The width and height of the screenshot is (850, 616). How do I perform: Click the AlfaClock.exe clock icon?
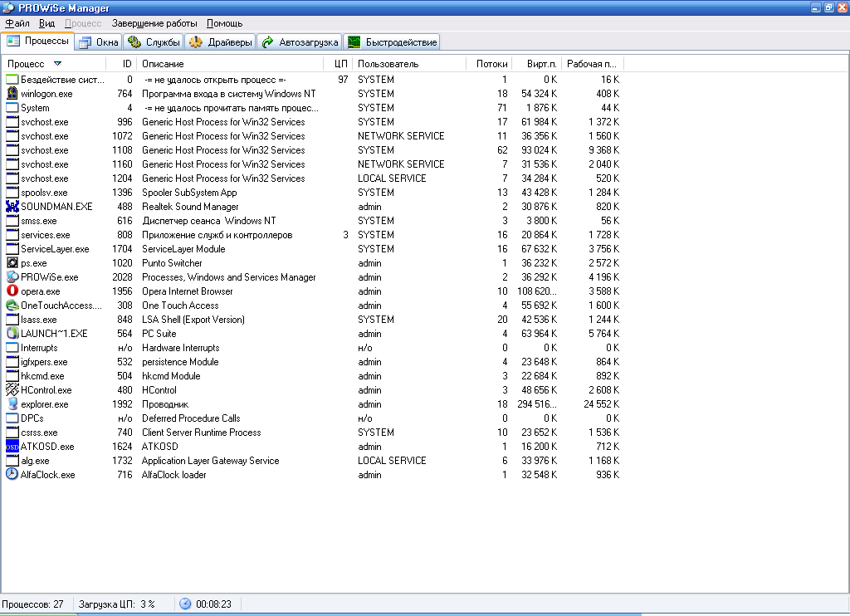pyautogui.click(x=12, y=474)
